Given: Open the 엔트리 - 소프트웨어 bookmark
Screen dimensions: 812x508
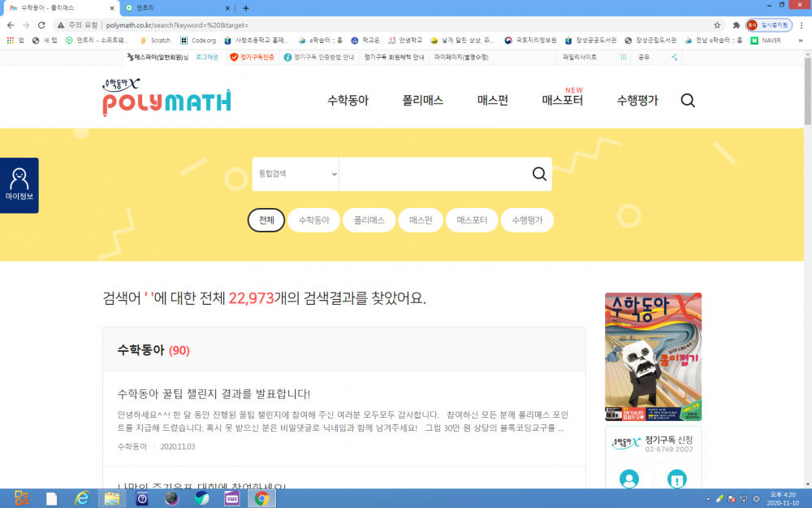Looking at the screenshot, I should [x=97, y=40].
